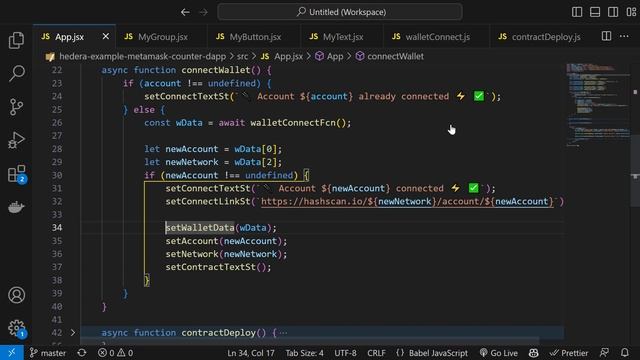
Task: Open editor More Actions menu
Action: tap(624, 36)
